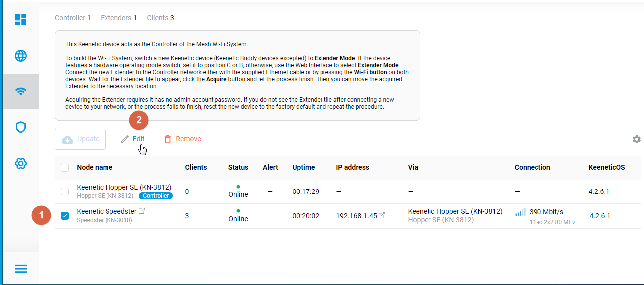This screenshot has height=285, width=644.
Task: Uncheck the Keenetic Speedster row checkbox
Action: (x=65, y=216)
